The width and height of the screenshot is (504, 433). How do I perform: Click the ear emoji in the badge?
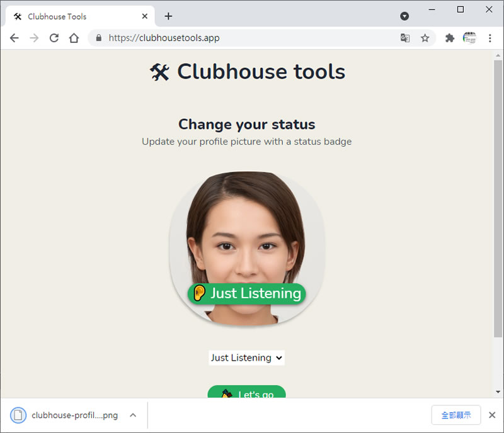pyautogui.click(x=199, y=293)
